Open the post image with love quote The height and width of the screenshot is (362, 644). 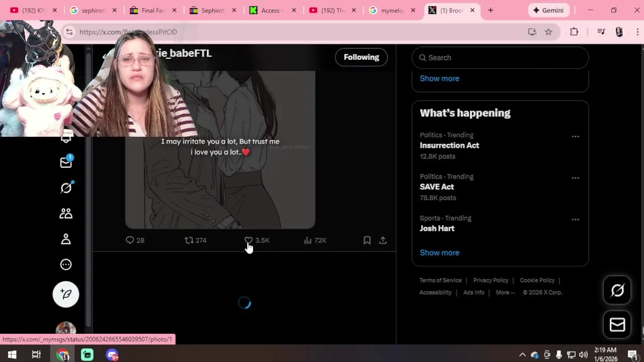pos(220,150)
